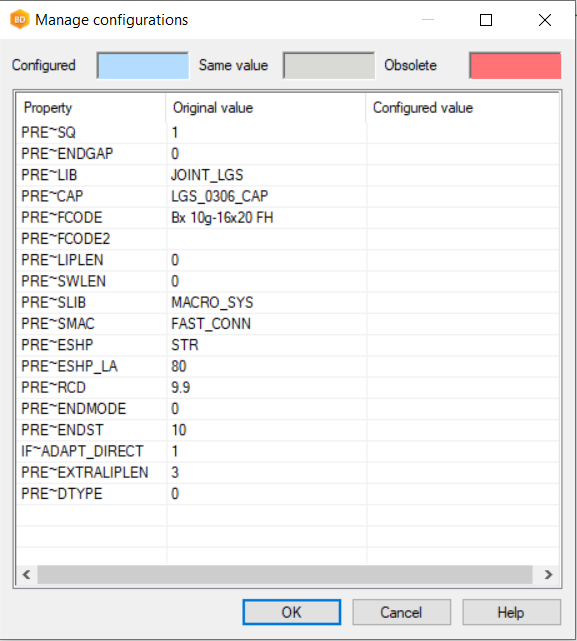Pick the Obsolete red color swatch
This screenshot has width=577, height=641.
(515, 65)
